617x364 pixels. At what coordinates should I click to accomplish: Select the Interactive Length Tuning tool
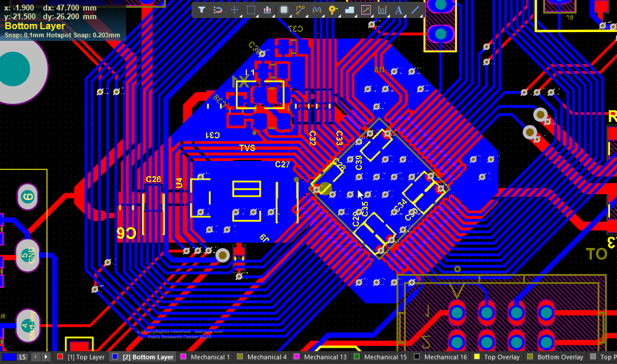pyautogui.click(x=317, y=10)
